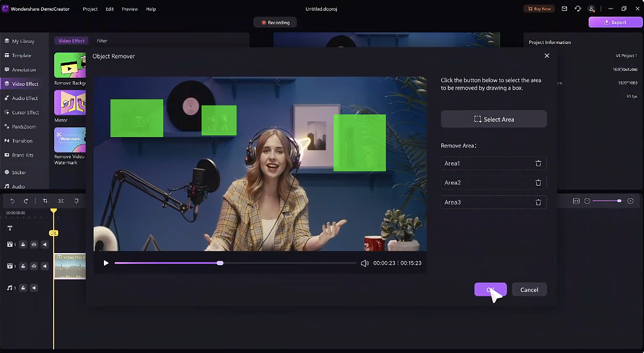644x353 pixels.
Task: Confirm with the OK button
Action: [490, 290]
